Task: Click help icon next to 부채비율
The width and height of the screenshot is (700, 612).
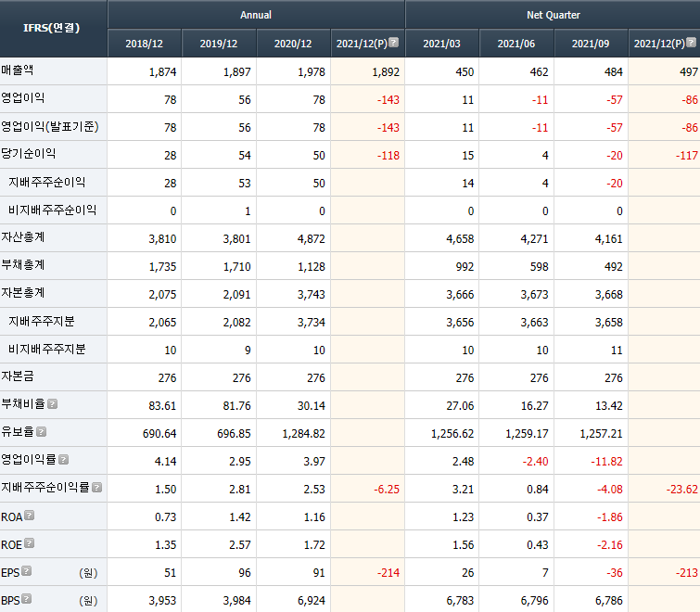Action: coord(52,404)
